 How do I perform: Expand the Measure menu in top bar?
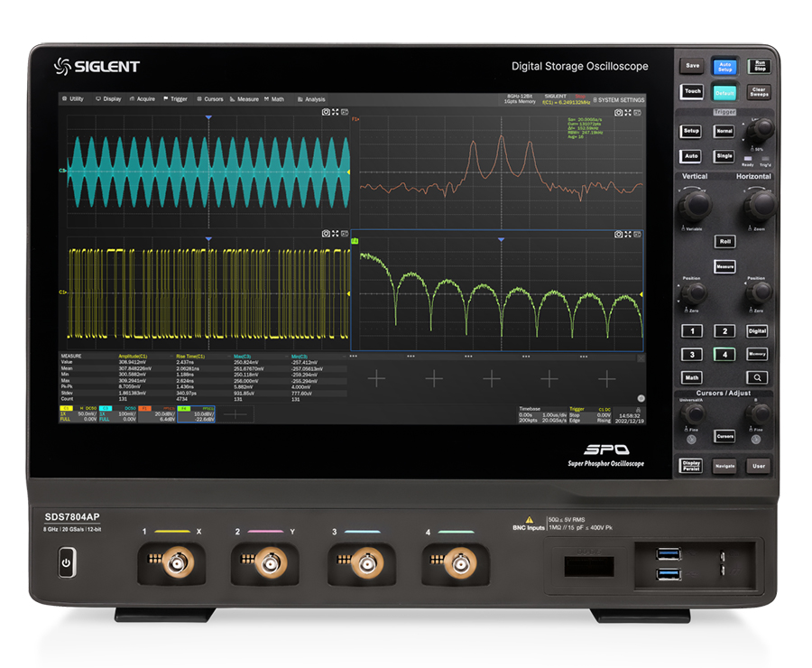pyautogui.click(x=245, y=99)
